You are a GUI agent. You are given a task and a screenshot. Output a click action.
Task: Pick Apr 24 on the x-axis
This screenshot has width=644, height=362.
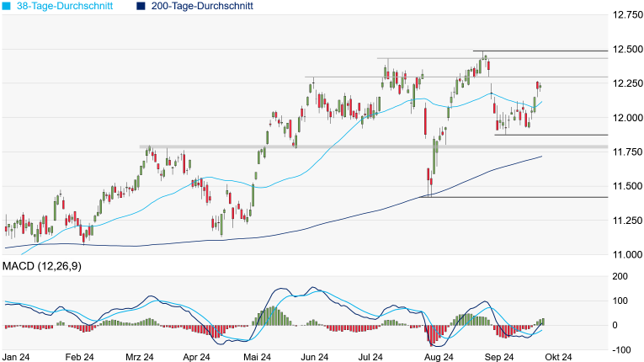pos(196,357)
